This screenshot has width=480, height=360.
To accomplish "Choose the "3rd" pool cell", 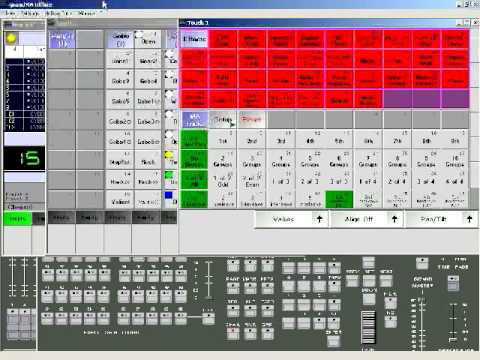I will pos(281,139).
